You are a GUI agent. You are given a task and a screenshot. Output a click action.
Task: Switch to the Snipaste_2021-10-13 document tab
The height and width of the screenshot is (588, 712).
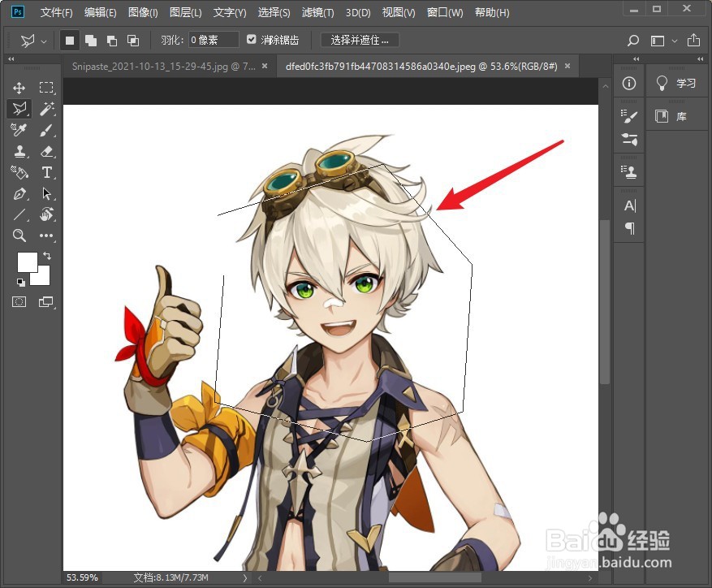coord(163,67)
